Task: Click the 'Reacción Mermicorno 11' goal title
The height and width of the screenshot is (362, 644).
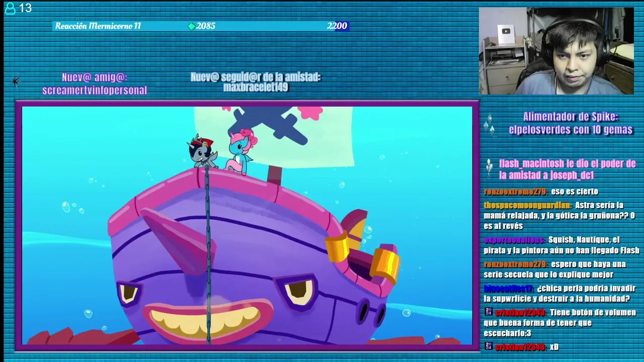Action: point(98,26)
